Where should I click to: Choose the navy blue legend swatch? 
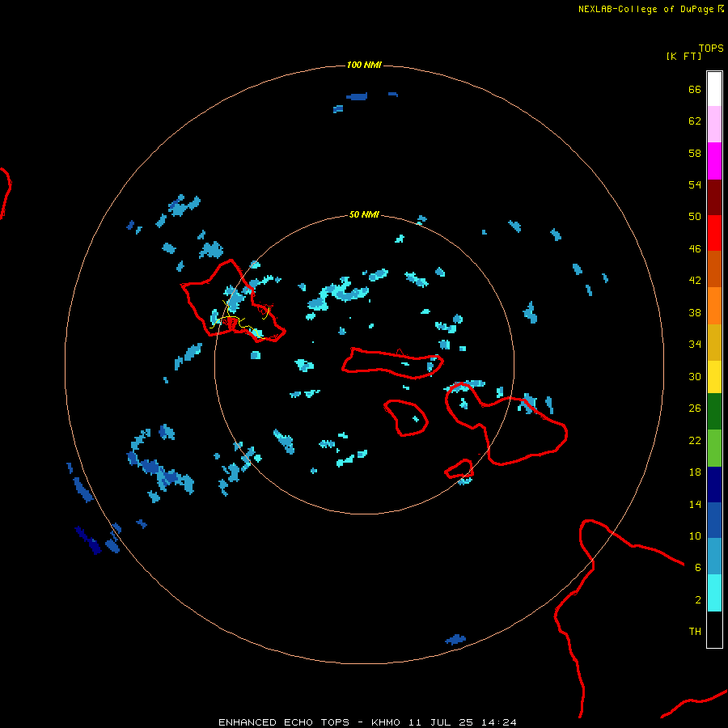(714, 485)
